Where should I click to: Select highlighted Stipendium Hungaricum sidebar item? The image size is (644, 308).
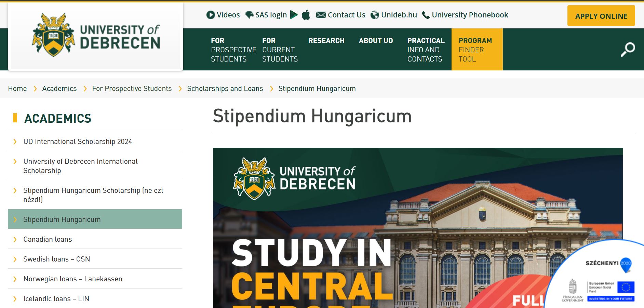(x=95, y=219)
